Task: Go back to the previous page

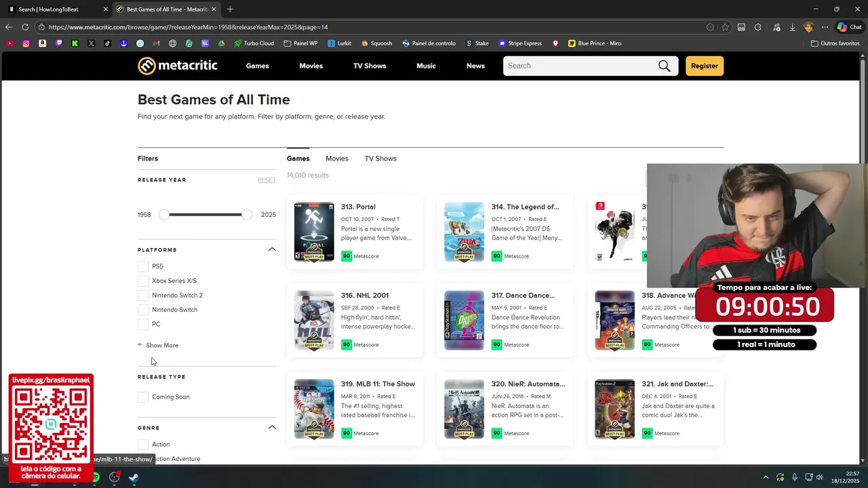Action: 9,27
